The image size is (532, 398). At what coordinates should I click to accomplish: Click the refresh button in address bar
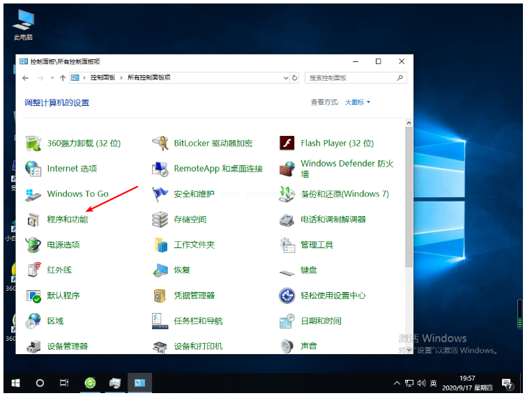pyautogui.click(x=295, y=78)
